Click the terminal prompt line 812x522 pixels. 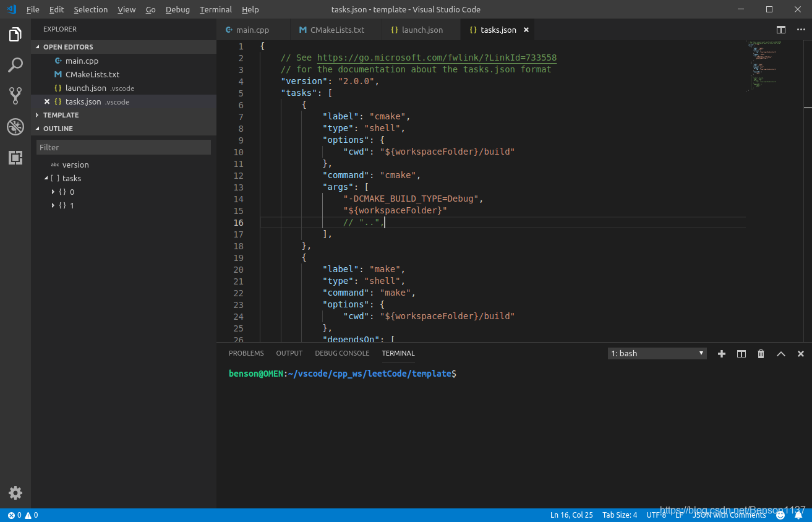[343, 374]
